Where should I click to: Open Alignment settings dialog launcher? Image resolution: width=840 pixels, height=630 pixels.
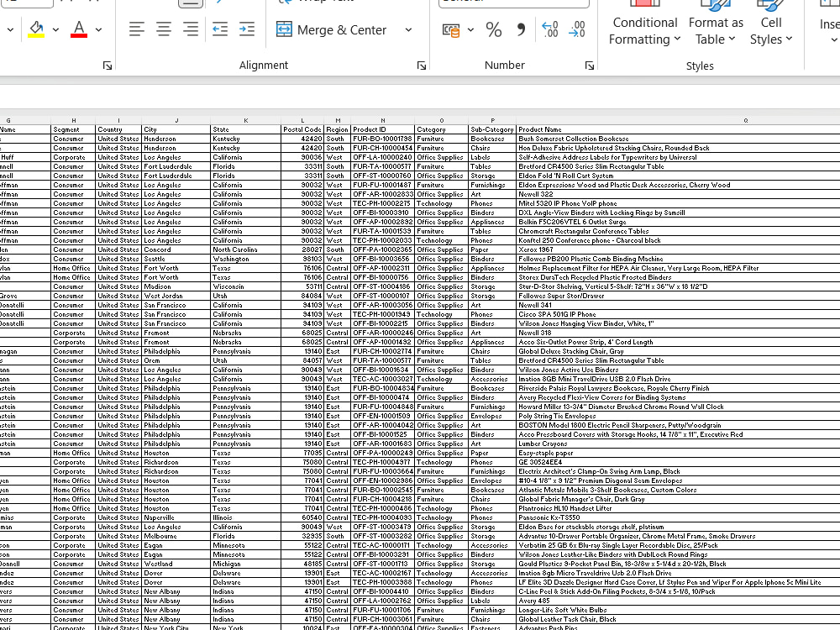[x=422, y=66]
